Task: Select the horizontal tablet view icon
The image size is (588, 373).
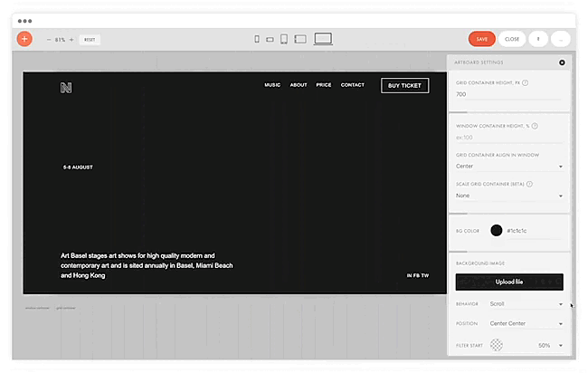Action: coord(300,40)
